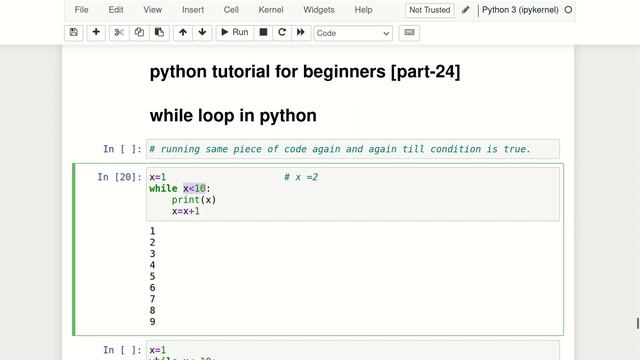Select the comment cell about running same code
The image size is (640, 360).
[x=353, y=149]
